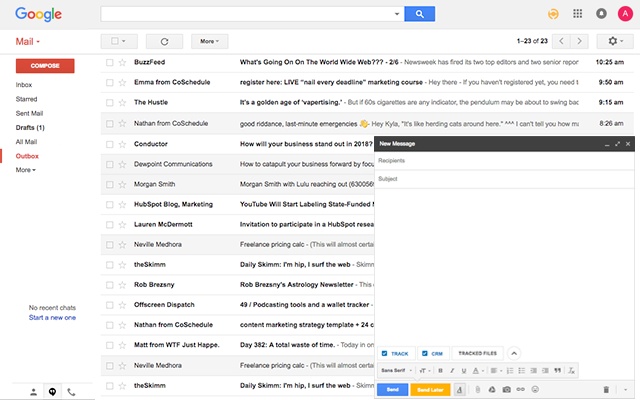Insert an emoticon
Image resolution: width=640 pixels, height=400 pixels.
535,389
